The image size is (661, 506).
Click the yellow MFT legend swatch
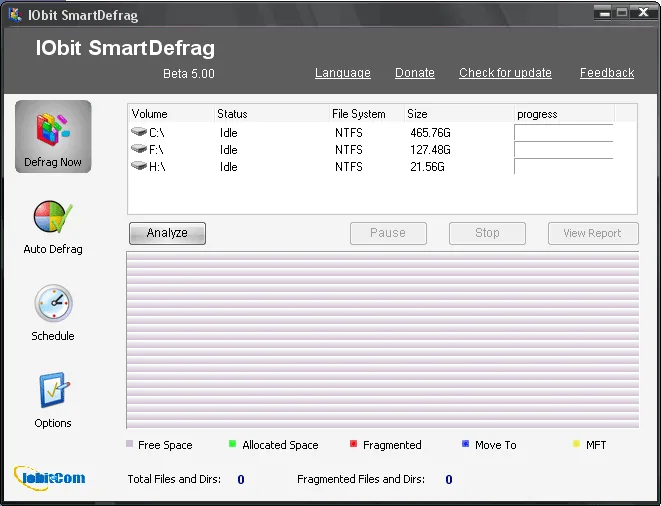pyautogui.click(x=576, y=444)
